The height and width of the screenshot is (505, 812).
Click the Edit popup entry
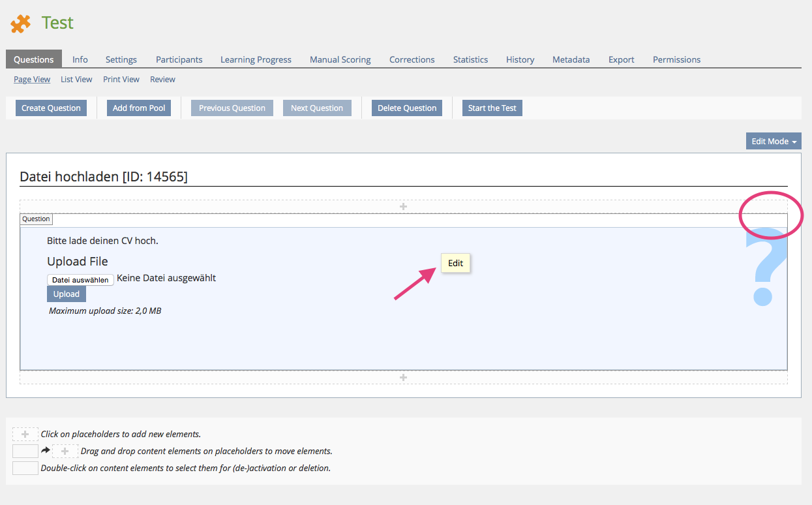(455, 263)
